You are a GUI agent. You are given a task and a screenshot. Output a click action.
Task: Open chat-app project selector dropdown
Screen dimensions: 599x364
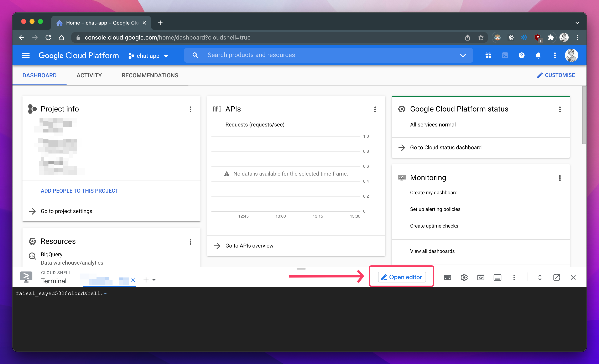pos(149,56)
